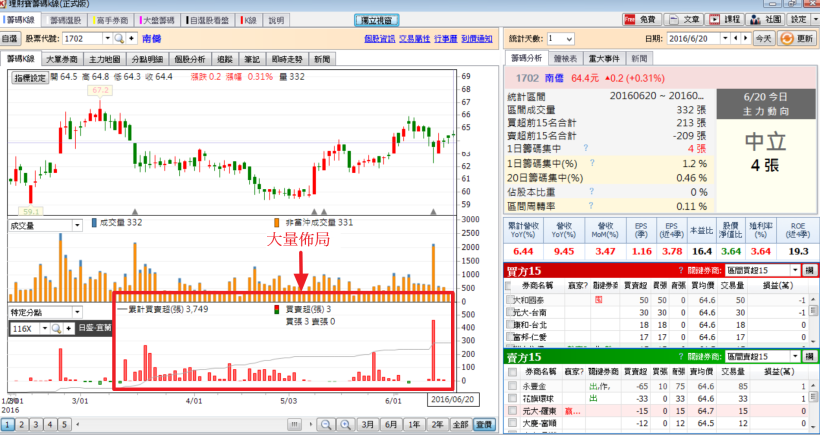
Task: Click the 今天 today button
Action: (x=764, y=39)
